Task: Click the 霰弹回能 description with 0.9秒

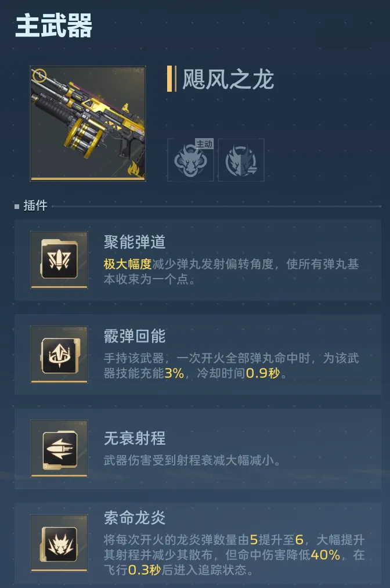Action: click(232, 366)
